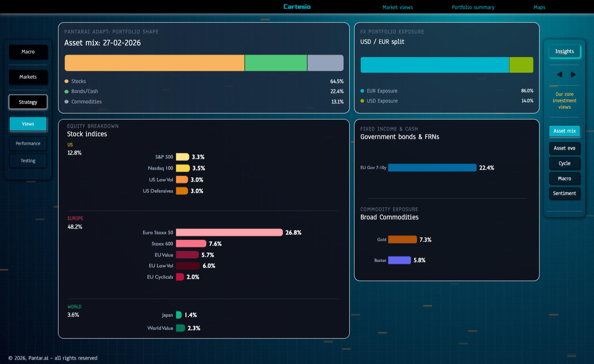Click the Cartesio logo
The image size is (594, 364).
click(297, 7)
